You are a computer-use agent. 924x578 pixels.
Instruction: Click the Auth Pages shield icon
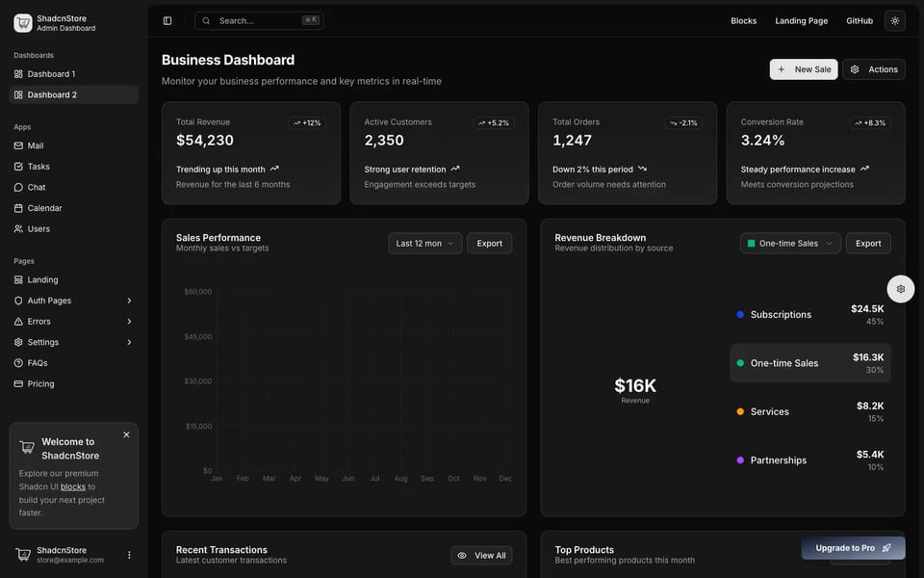coord(18,301)
